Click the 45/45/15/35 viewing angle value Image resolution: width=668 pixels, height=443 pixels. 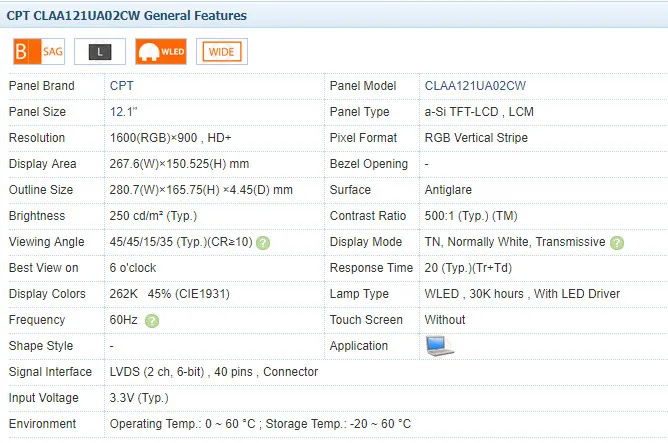click(x=181, y=242)
